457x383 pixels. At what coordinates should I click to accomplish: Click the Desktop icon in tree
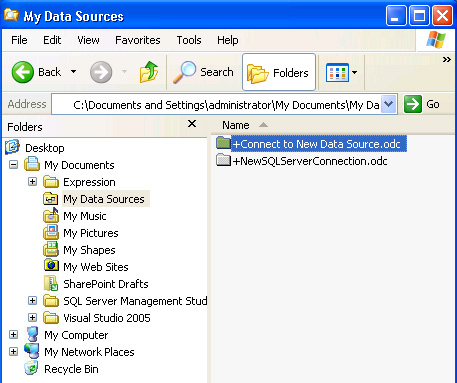tap(12, 147)
